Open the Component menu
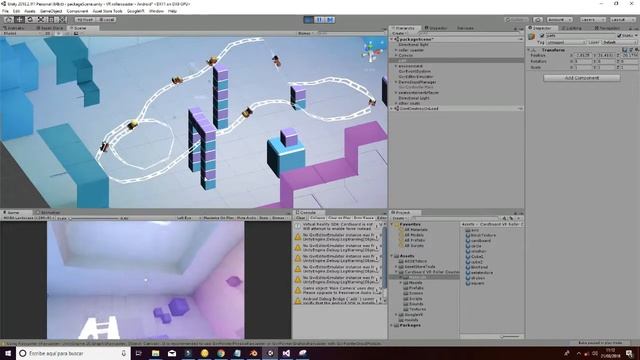Viewport: 640px width, 360px height. [x=77, y=11]
